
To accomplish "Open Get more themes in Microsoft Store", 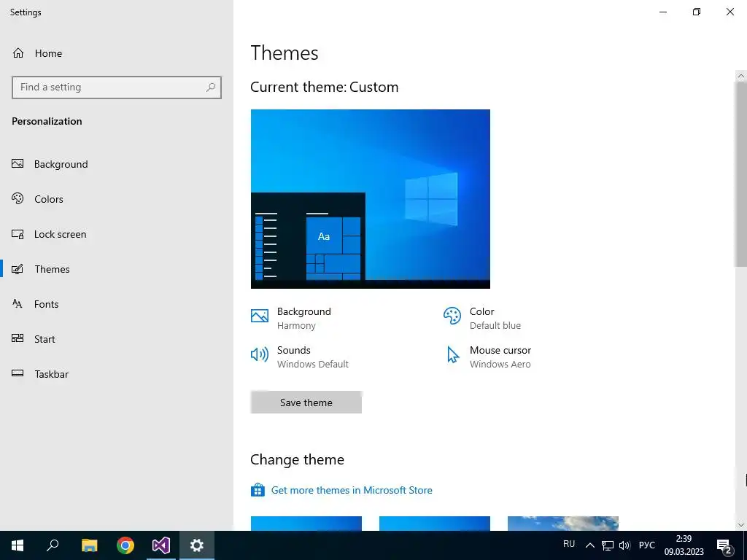I will [x=352, y=490].
